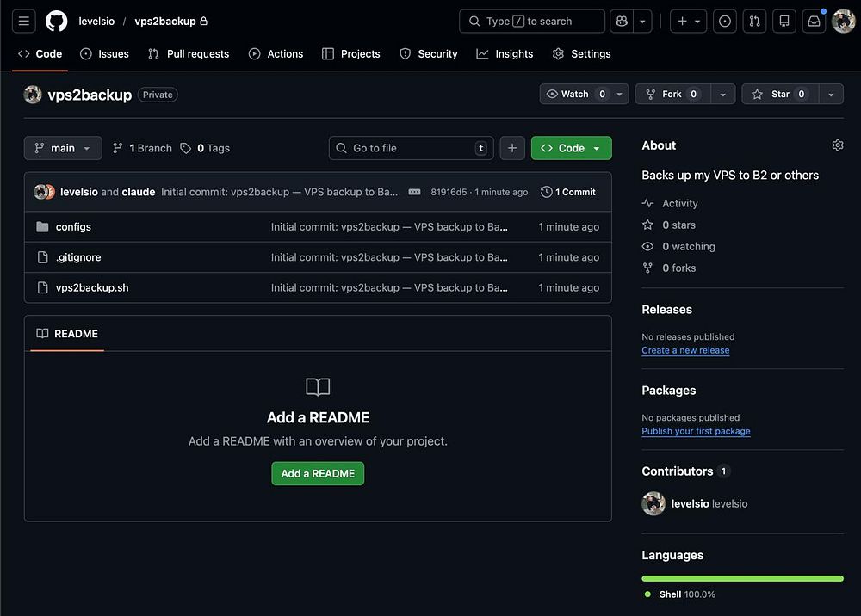This screenshot has height=616, width=861.
Task: Open the hamburger navigation menu
Action: [23, 21]
